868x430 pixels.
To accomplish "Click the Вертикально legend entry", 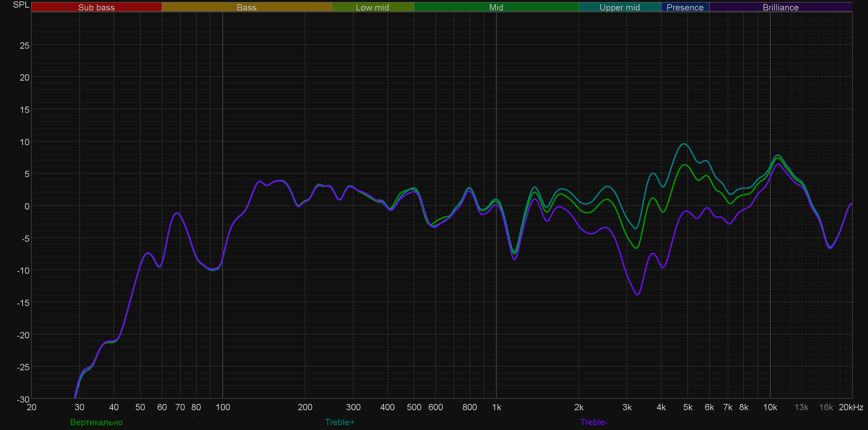I will pos(96,422).
